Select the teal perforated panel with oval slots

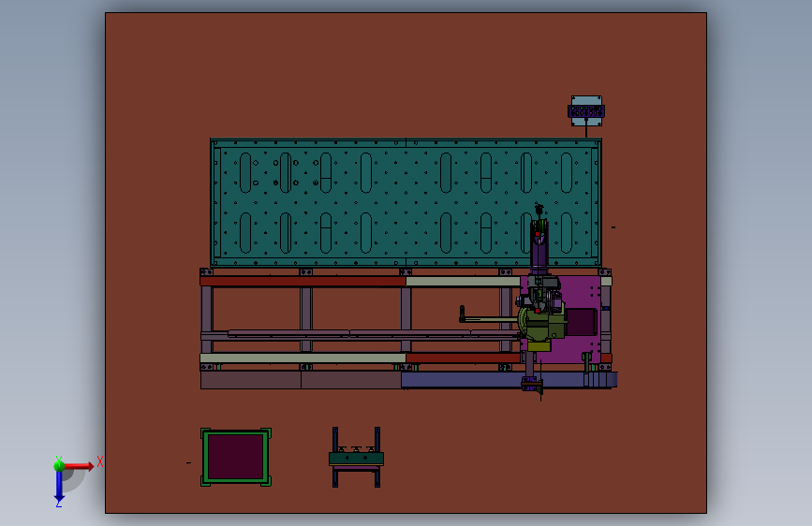[406, 202]
